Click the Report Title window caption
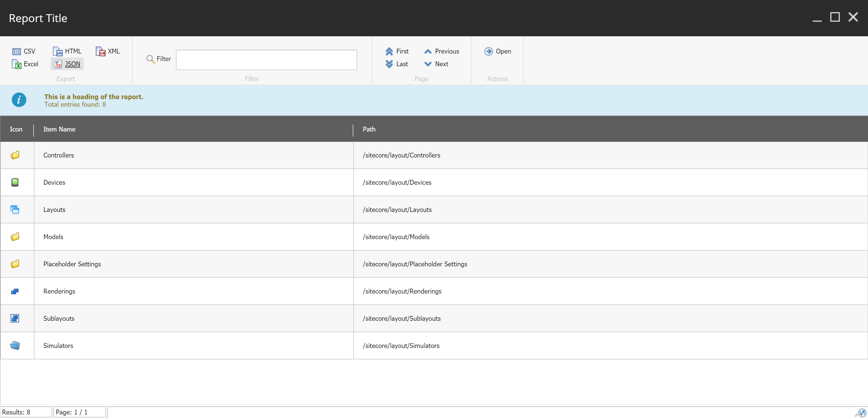 [38, 18]
